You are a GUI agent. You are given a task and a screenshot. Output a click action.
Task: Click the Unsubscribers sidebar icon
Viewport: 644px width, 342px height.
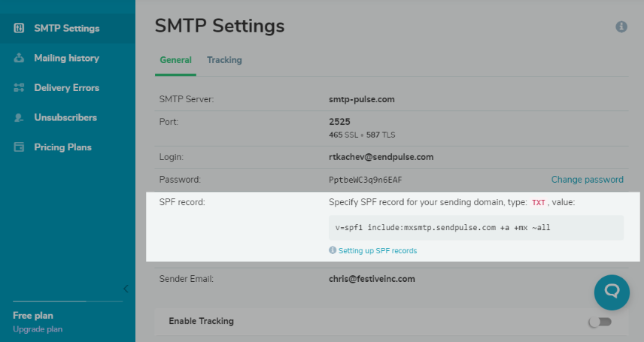[x=19, y=117]
